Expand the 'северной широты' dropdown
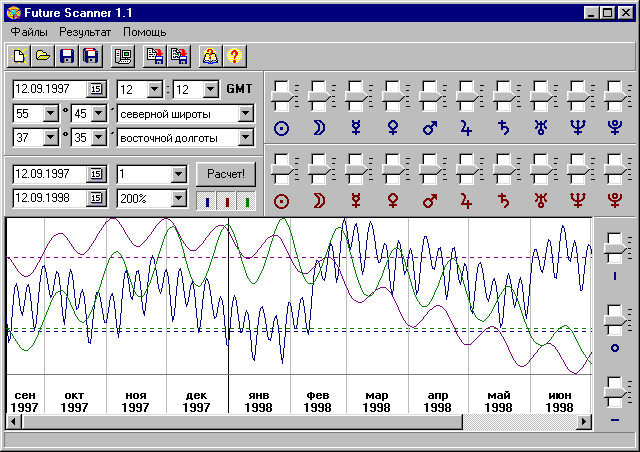 [x=245, y=114]
